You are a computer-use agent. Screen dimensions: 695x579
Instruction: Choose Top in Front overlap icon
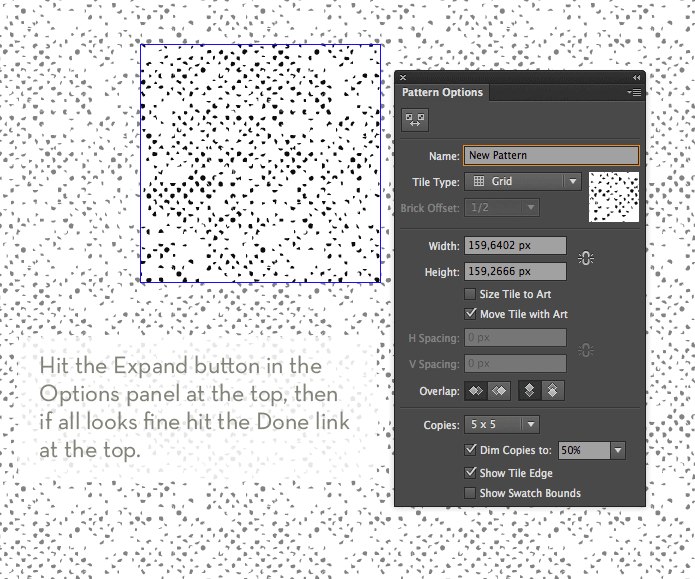click(530, 391)
